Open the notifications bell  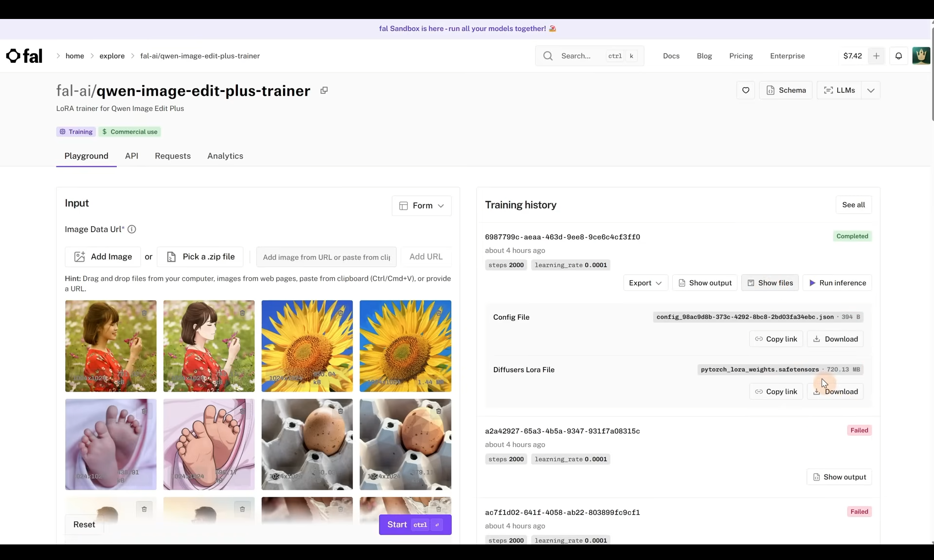(898, 56)
